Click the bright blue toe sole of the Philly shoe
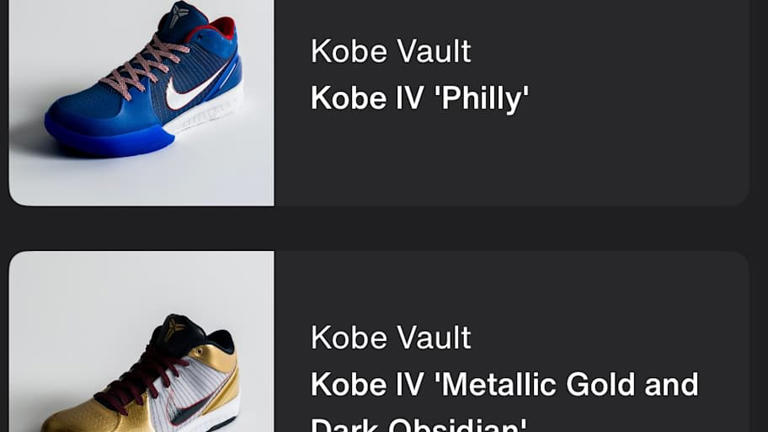Screen dimensions: 768x432 (108, 137)
